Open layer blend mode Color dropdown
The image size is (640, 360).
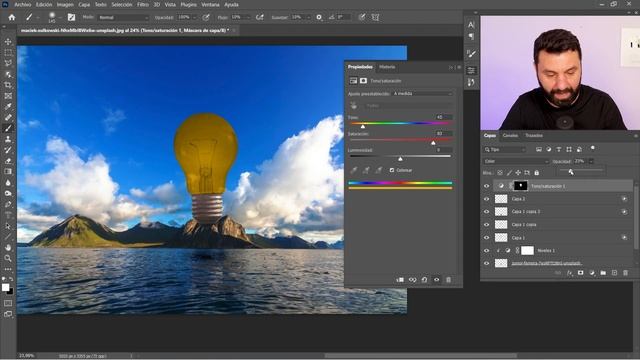(x=516, y=161)
